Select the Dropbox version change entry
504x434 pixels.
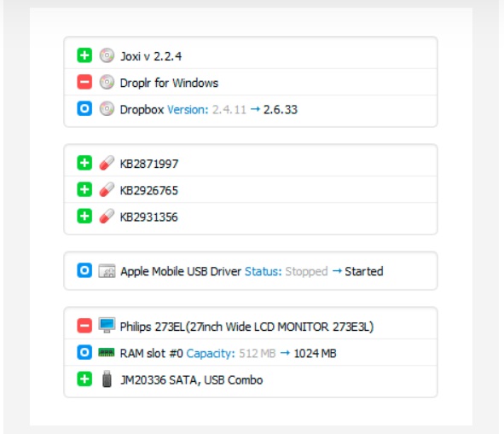point(251,109)
